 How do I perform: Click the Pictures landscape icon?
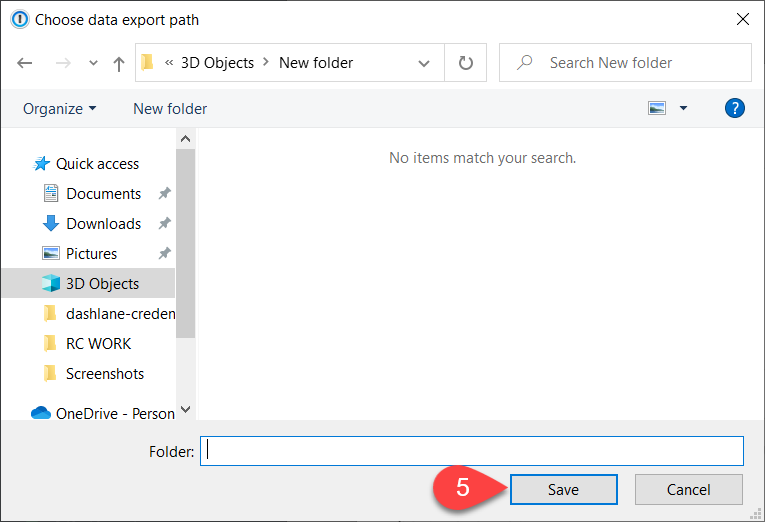51,253
